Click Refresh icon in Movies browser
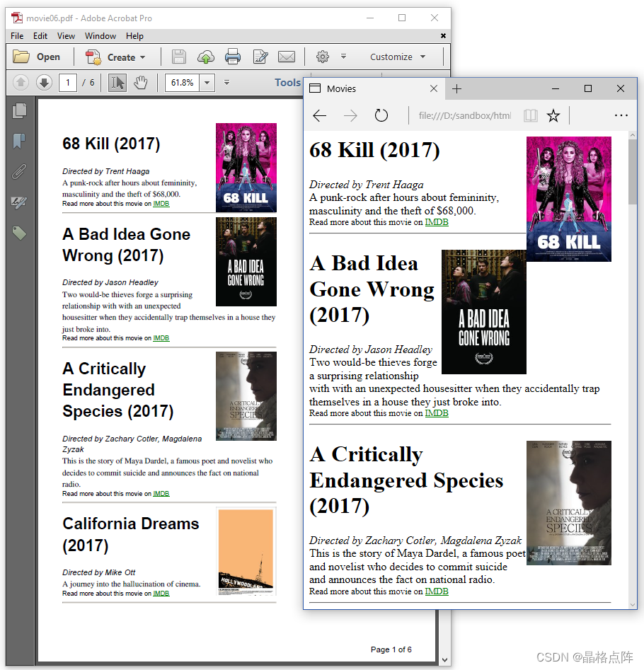Screen dimensions: 644x670 point(381,115)
